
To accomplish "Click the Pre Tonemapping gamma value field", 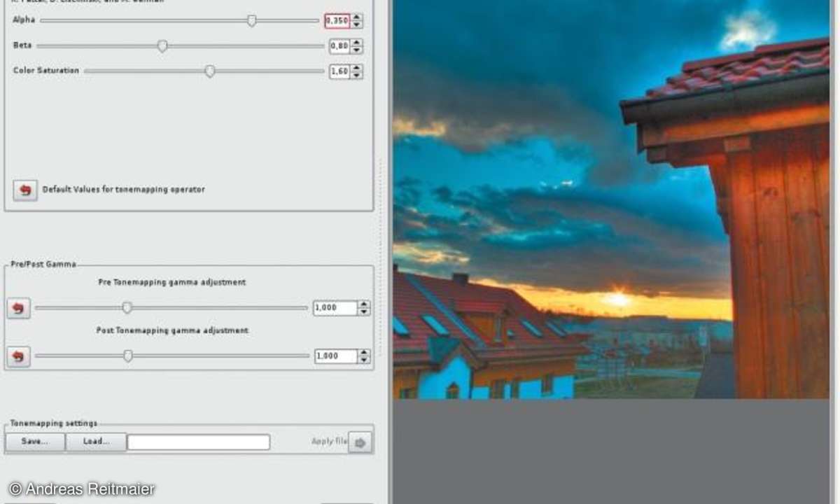I will pos(335,308).
